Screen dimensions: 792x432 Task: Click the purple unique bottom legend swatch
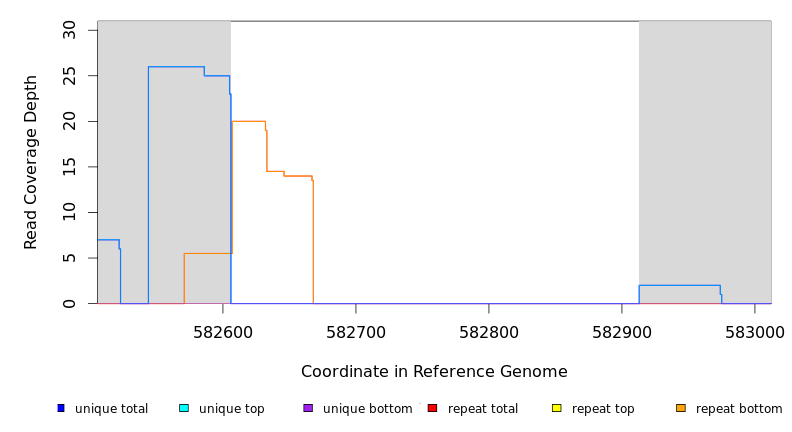click(308, 408)
